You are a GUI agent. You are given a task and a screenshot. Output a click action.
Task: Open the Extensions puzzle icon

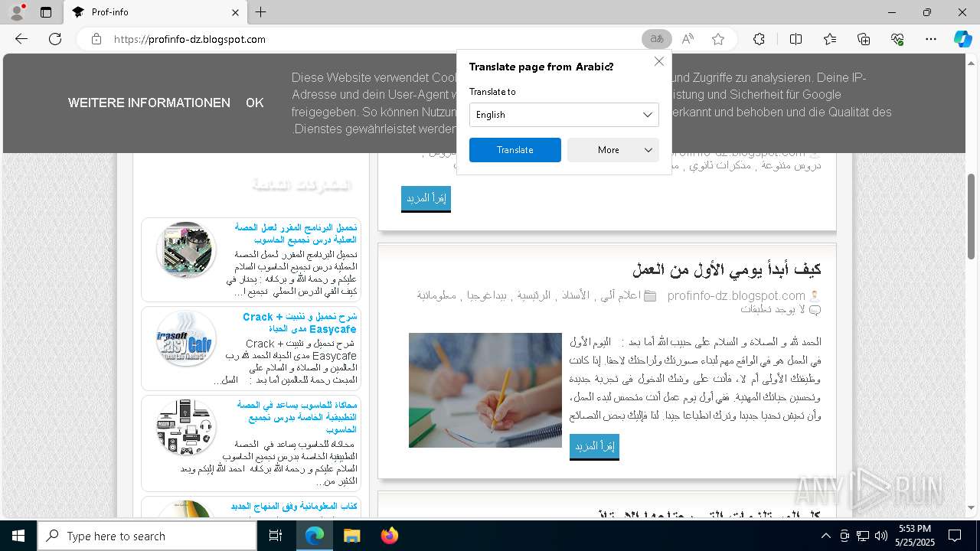tap(759, 39)
